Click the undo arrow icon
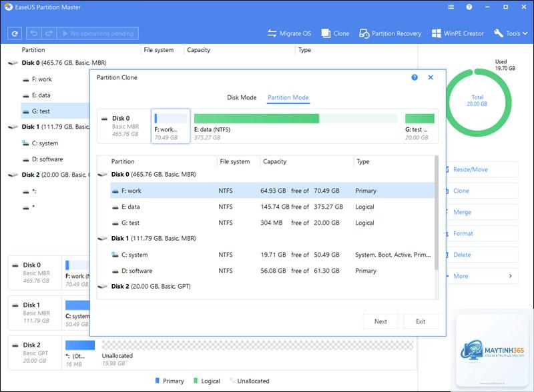The image size is (534, 392). tap(34, 33)
